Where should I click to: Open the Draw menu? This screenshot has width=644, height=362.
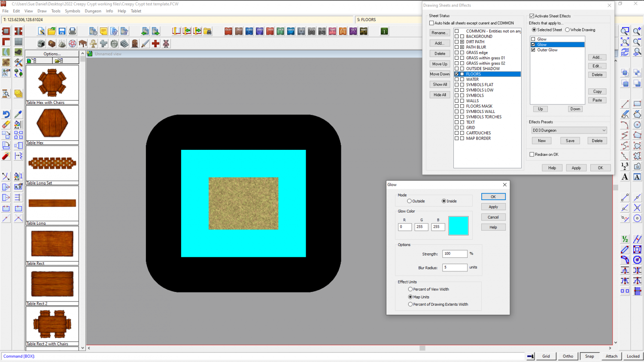click(42, 11)
